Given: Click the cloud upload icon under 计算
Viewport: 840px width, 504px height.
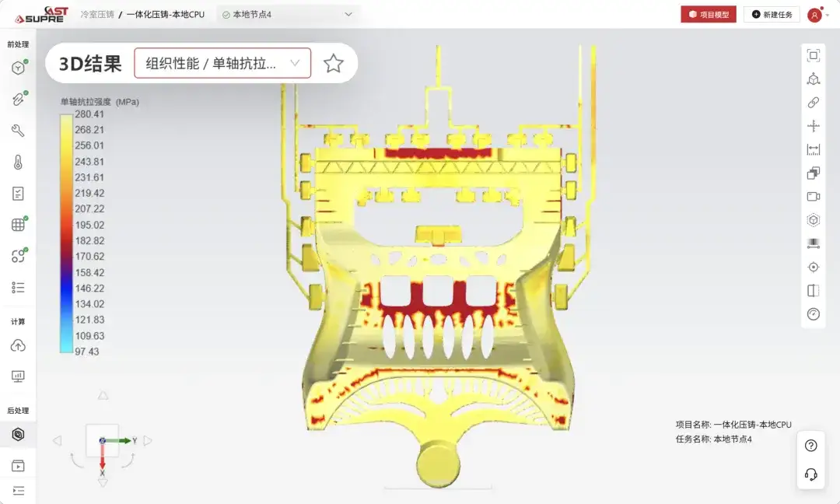Looking at the screenshot, I should click(18, 345).
